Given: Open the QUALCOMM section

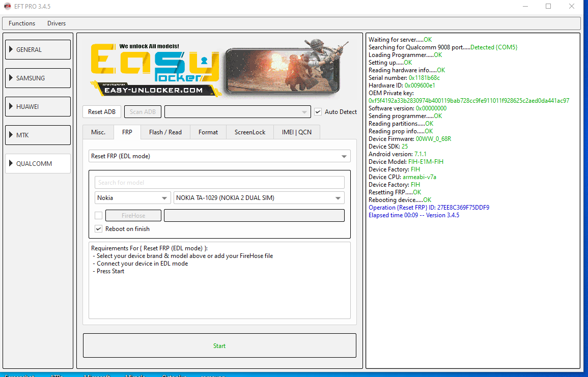Looking at the screenshot, I should tap(38, 163).
